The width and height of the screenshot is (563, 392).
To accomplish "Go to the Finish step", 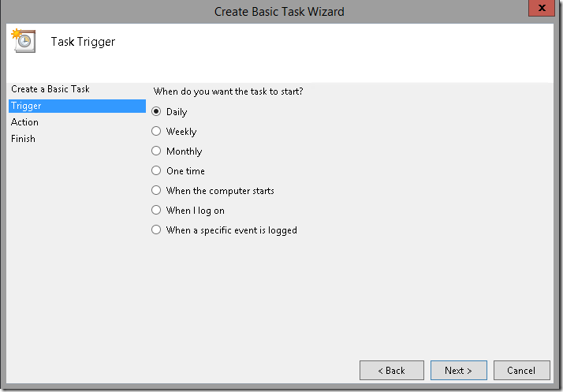I will coord(23,139).
